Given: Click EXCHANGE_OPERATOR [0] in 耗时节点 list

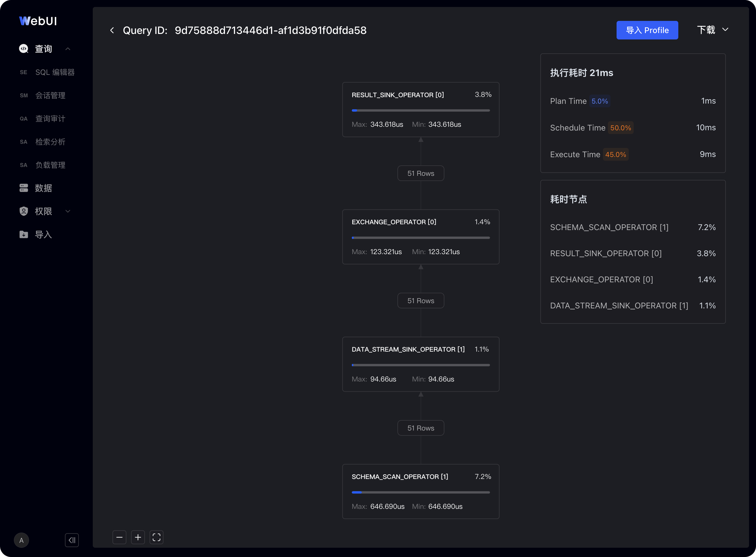Looking at the screenshot, I should 601,279.
